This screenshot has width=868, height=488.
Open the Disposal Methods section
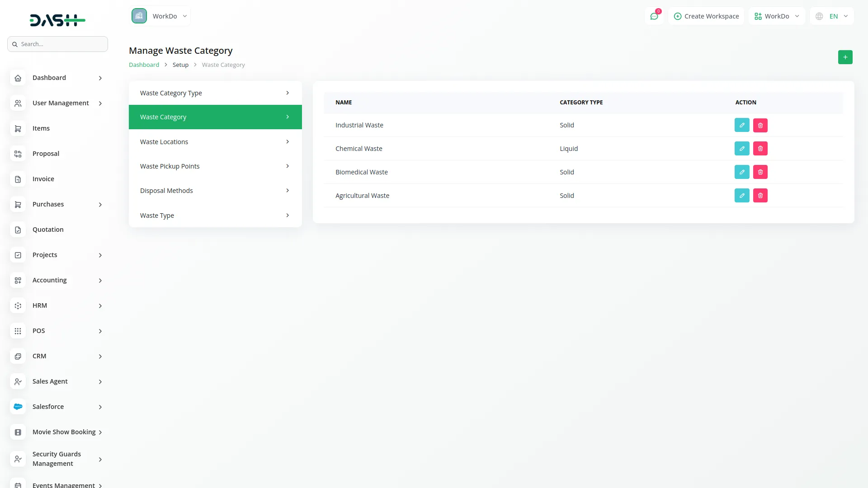[x=215, y=191]
